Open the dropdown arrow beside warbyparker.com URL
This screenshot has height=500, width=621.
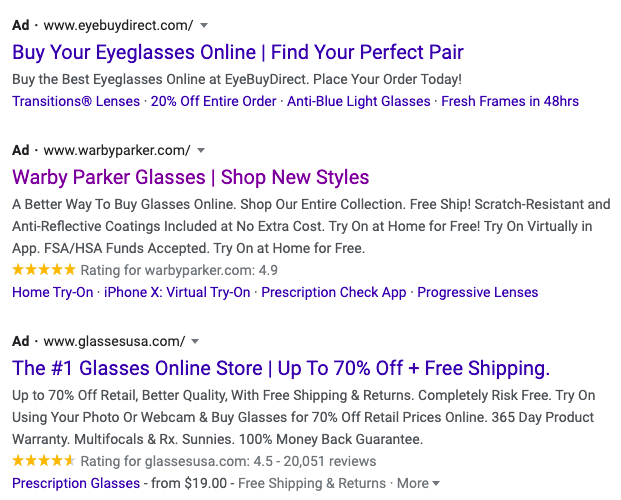201,151
